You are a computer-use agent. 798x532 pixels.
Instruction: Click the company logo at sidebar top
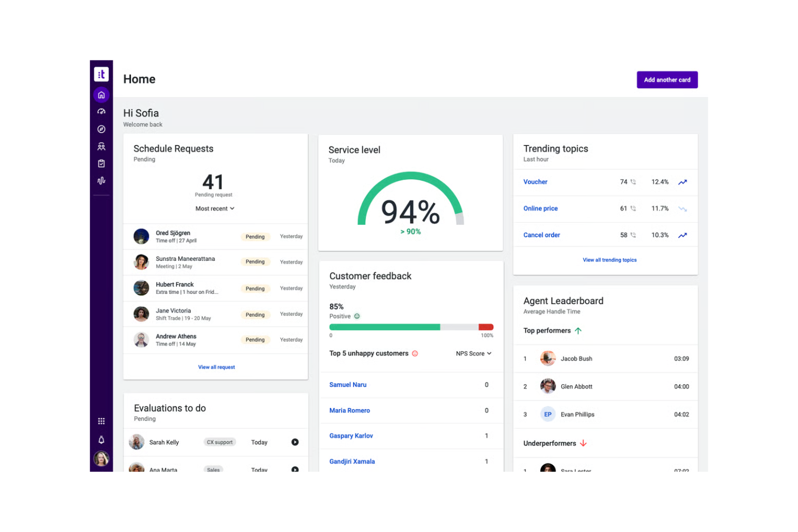point(101,74)
